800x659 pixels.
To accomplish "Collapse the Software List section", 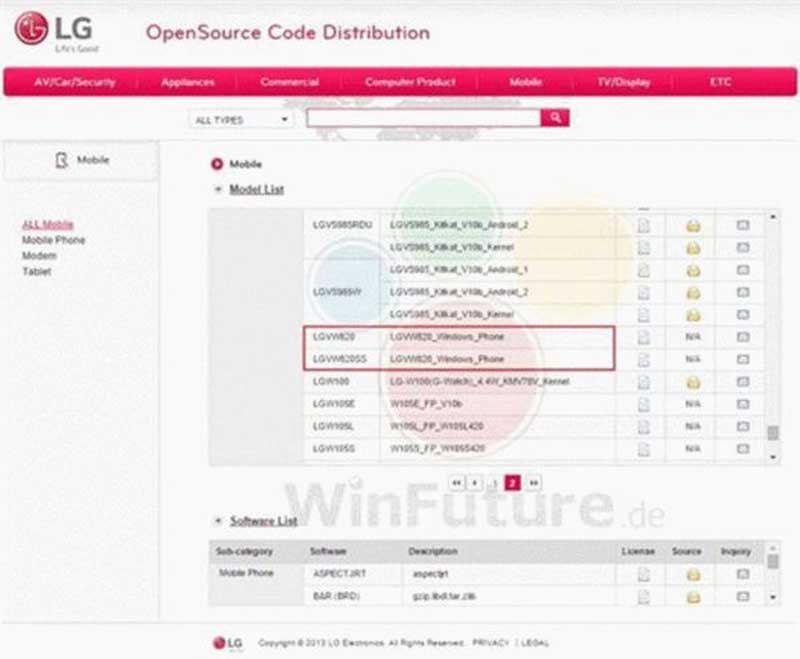I will click(218, 521).
